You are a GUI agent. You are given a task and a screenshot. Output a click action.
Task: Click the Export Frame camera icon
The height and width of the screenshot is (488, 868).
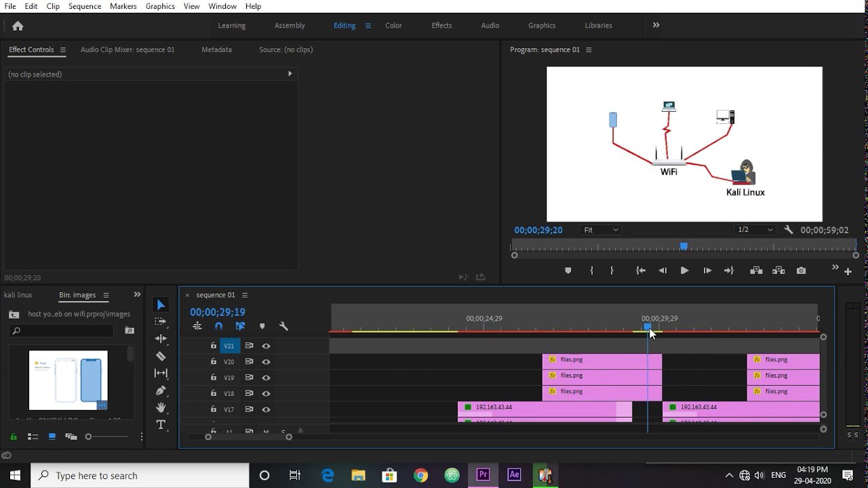pyautogui.click(x=801, y=270)
